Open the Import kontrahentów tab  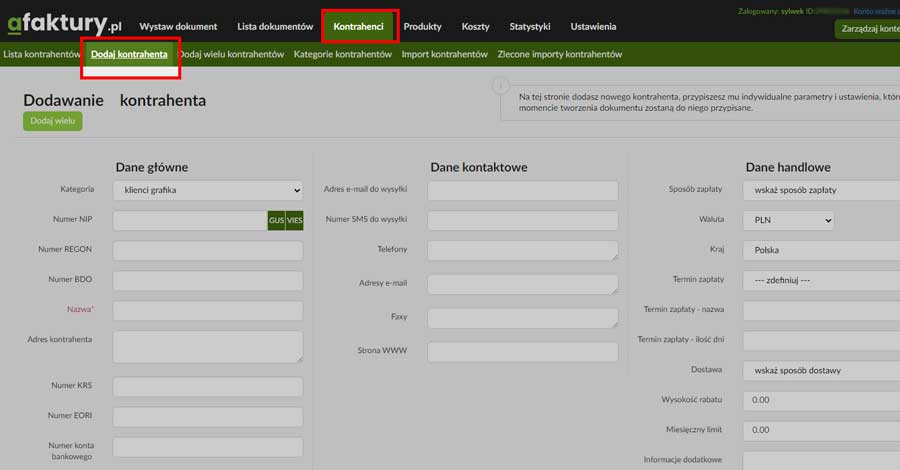tap(444, 54)
